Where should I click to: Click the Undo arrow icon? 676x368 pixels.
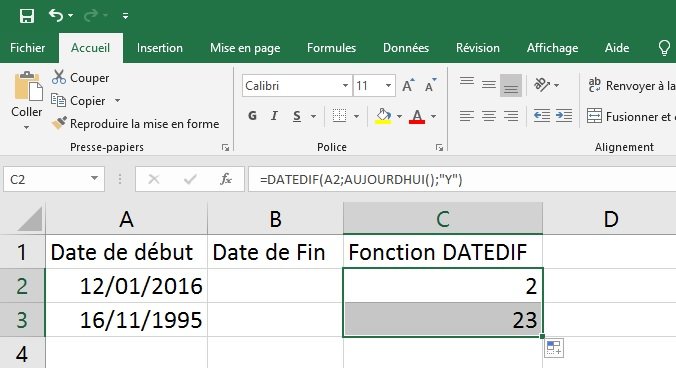click(x=56, y=16)
